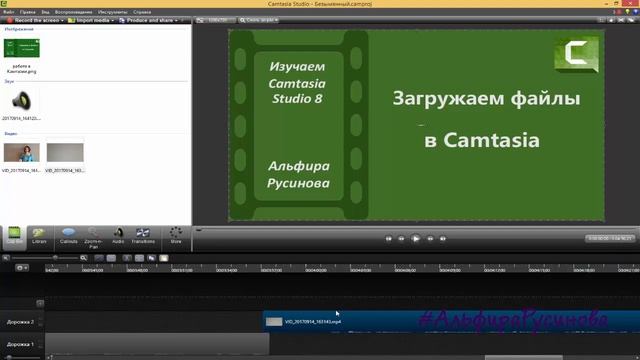Toggle the pan mode hand icon above preview

pos(611,20)
